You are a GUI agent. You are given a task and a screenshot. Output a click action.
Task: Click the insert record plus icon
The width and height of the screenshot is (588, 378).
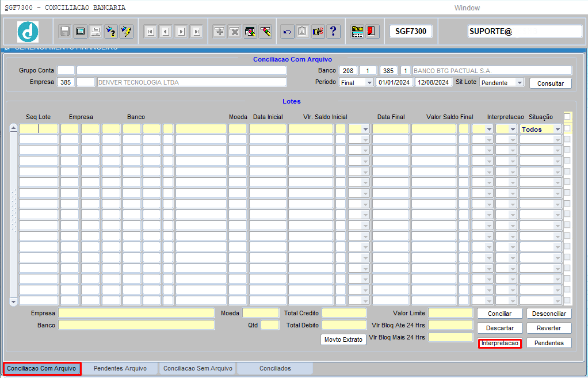[219, 32]
